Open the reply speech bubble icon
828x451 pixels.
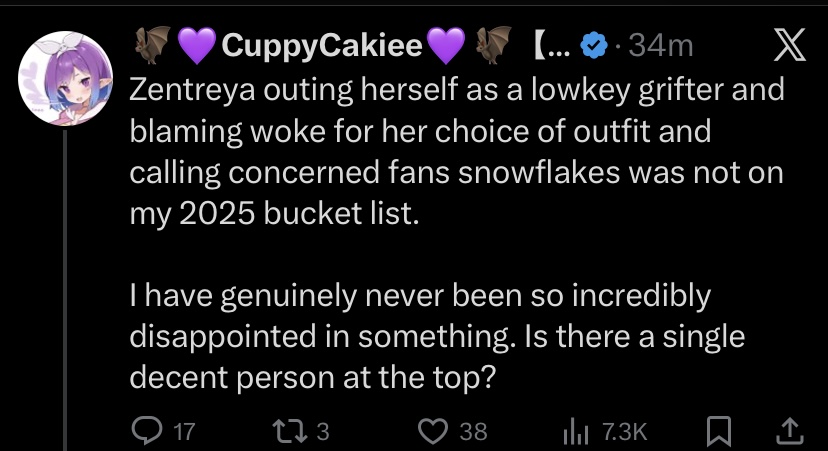[147, 430]
